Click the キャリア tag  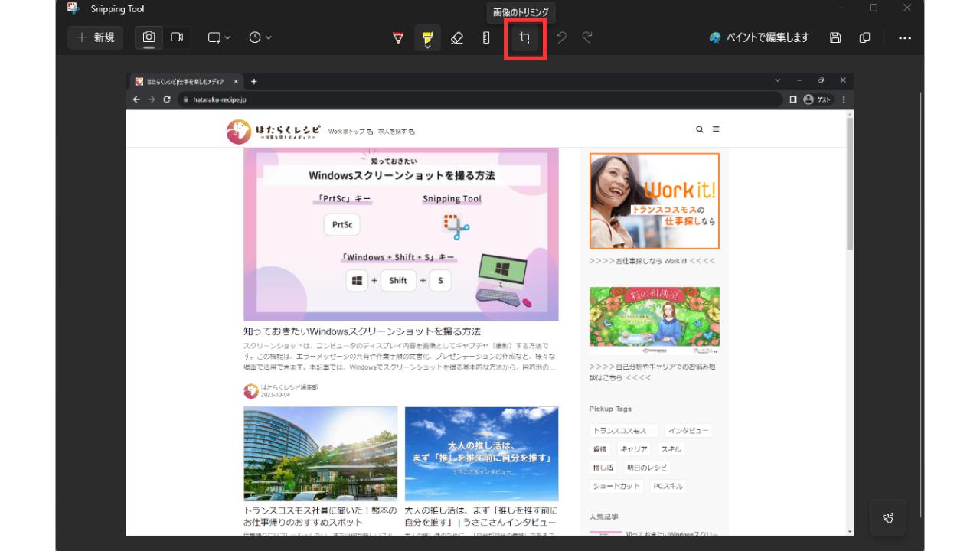click(634, 449)
